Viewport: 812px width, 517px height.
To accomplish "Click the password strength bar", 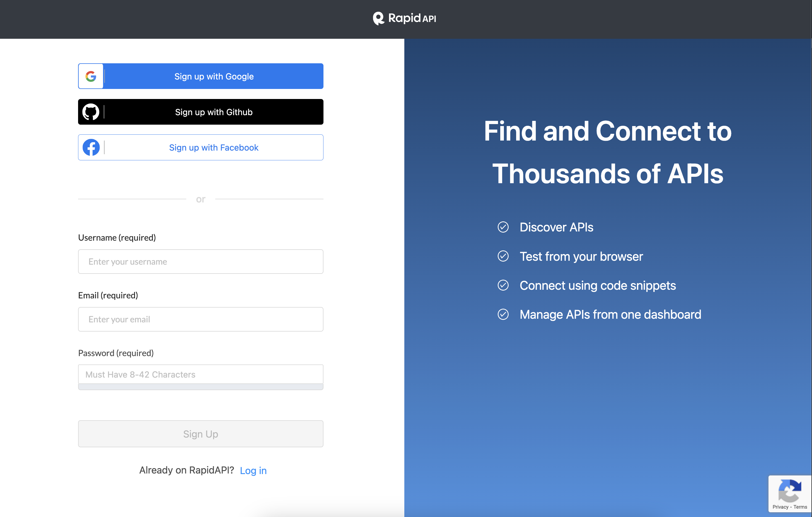I will [201, 387].
